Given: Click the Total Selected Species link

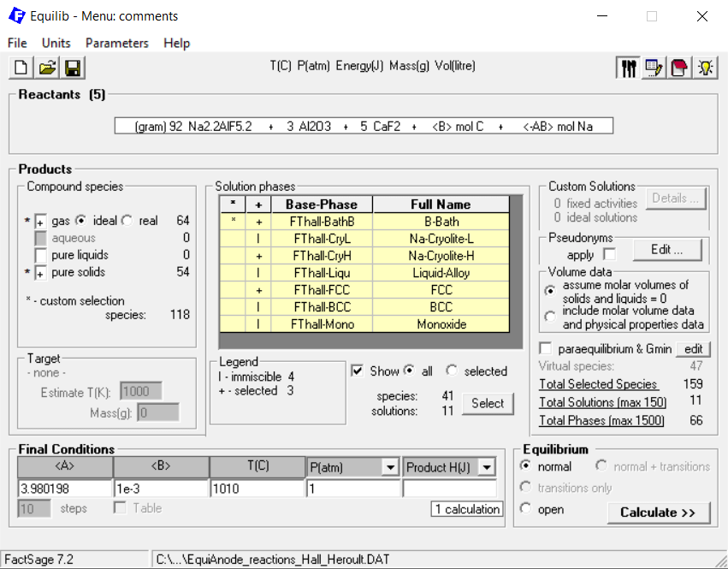Looking at the screenshot, I should click(598, 384).
